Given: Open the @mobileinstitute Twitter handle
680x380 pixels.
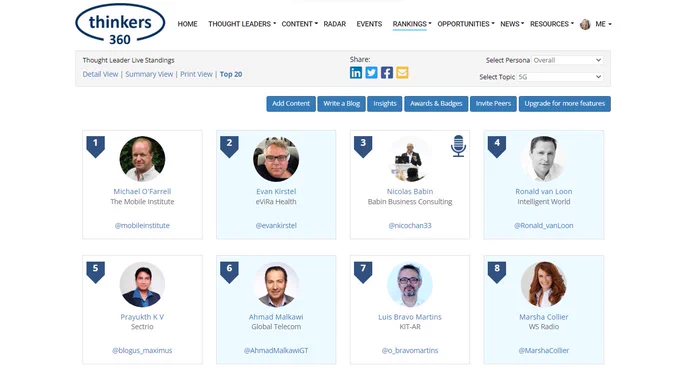Looking at the screenshot, I should pyautogui.click(x=142, y=226).
